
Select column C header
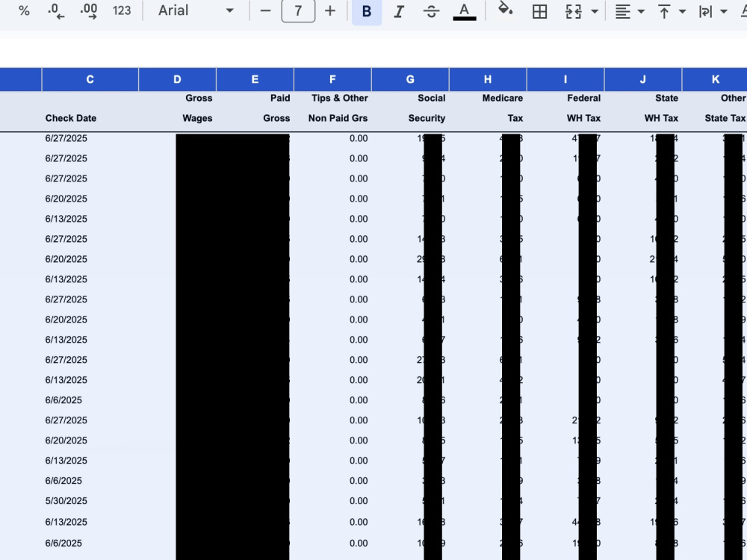pyautogui.click(x=90, y=80)
